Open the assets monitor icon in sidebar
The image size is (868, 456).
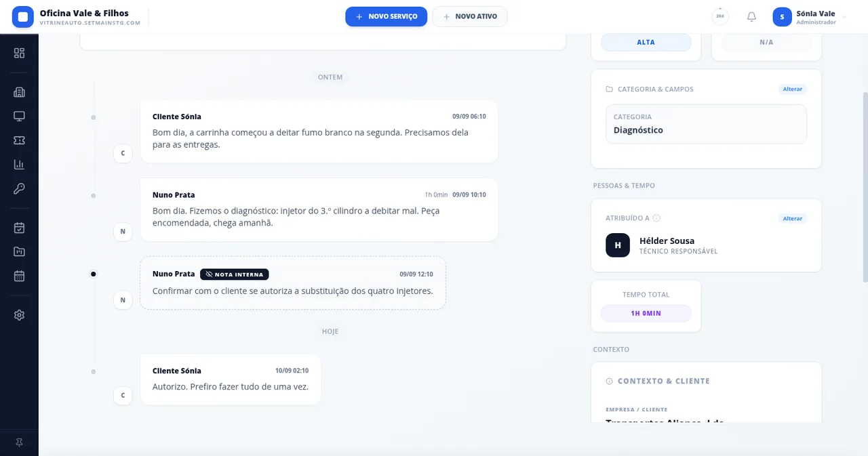tap(19, 116)
